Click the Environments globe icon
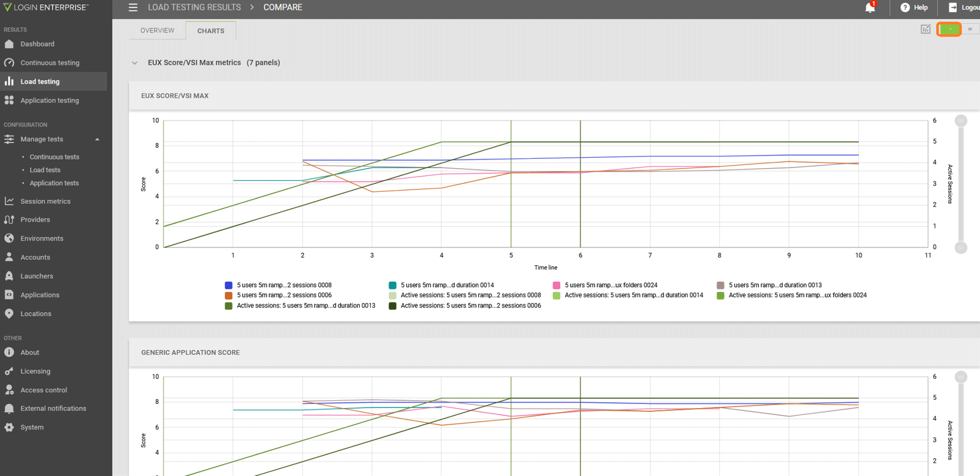The image size is (980, 476). [x=9, y=238]
